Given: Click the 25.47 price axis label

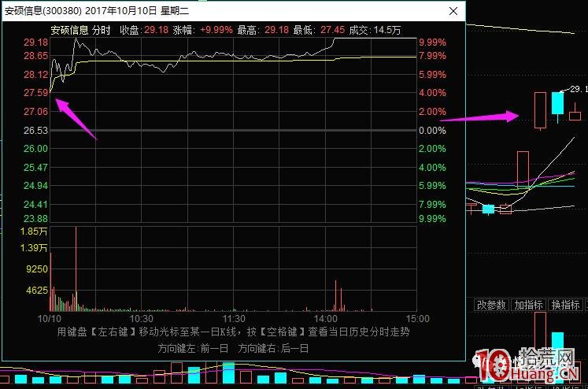Looking at the screenshot, I should (36, 167).
